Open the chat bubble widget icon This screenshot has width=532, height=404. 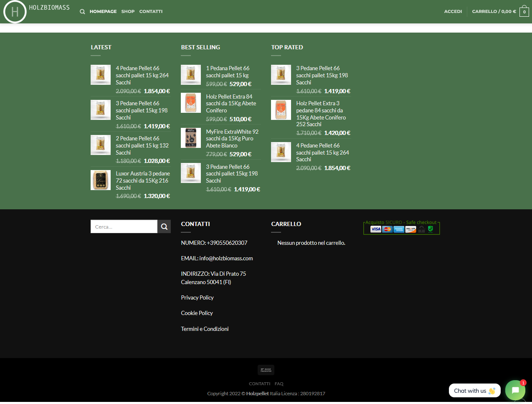515,390
